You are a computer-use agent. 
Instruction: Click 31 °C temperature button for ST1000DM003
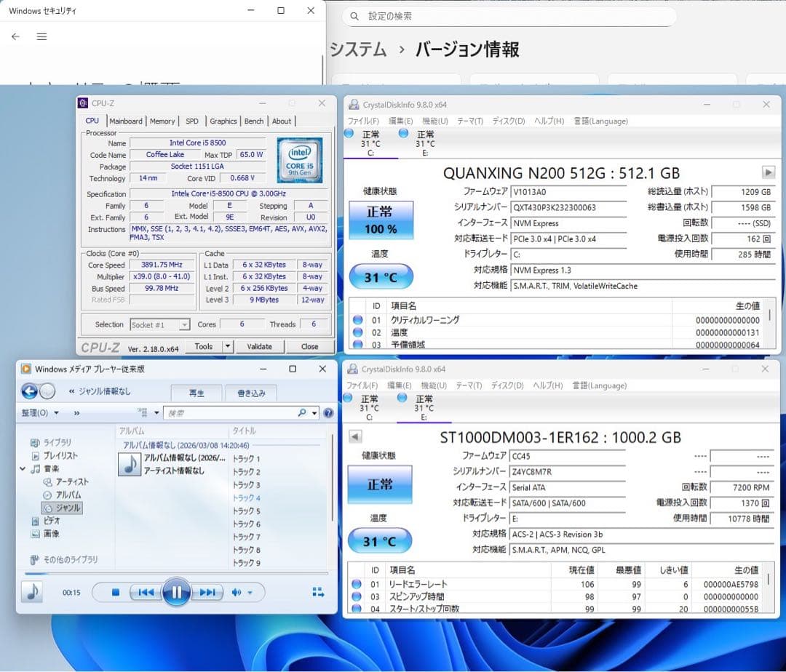coord(379,541)
